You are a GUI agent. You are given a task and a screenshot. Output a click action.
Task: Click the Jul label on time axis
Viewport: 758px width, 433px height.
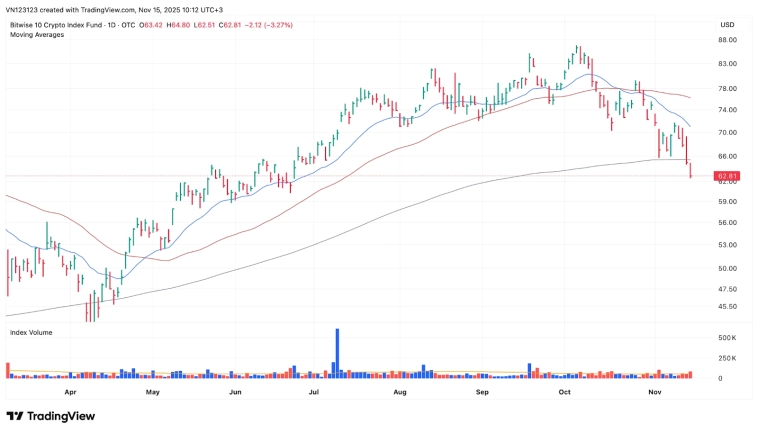(313, 394)
